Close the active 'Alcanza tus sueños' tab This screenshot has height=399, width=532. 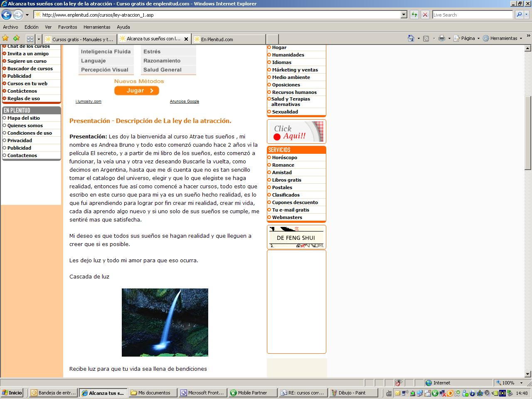point(186,39)
